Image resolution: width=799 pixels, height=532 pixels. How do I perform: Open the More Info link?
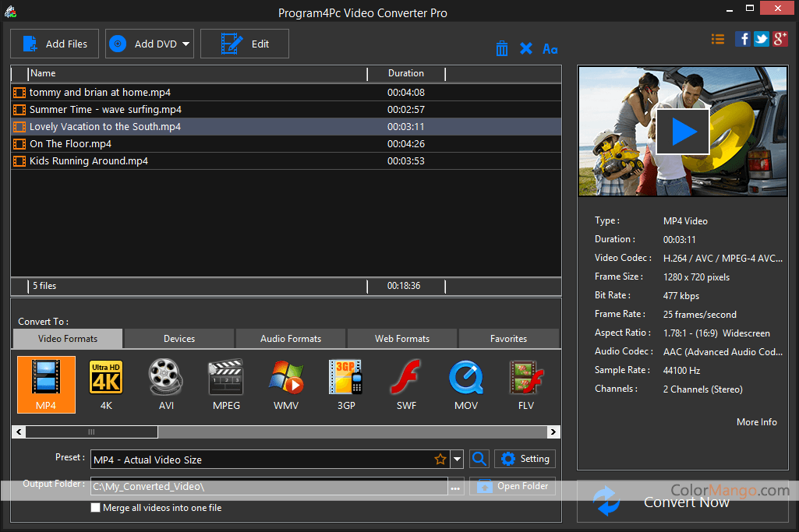(757, 422)
